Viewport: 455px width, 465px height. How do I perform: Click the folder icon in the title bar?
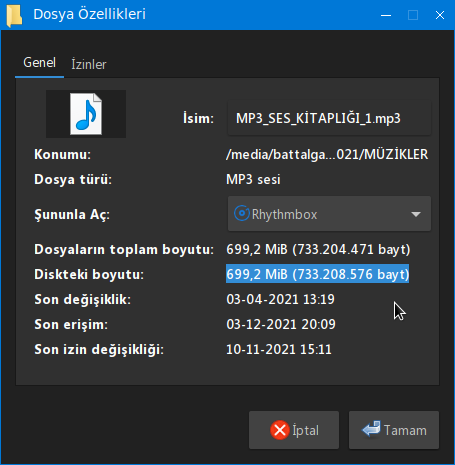pos(14,15)
